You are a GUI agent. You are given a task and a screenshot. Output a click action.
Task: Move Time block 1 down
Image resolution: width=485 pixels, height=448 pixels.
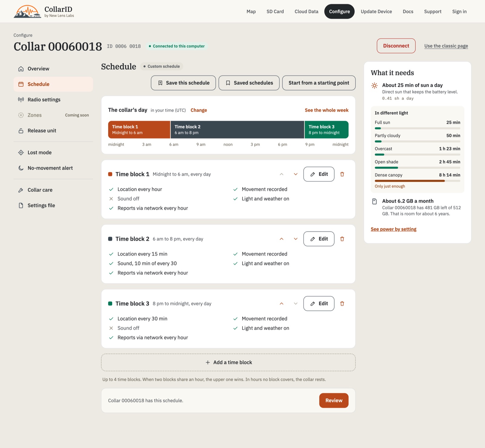click(x=296, y=174)
